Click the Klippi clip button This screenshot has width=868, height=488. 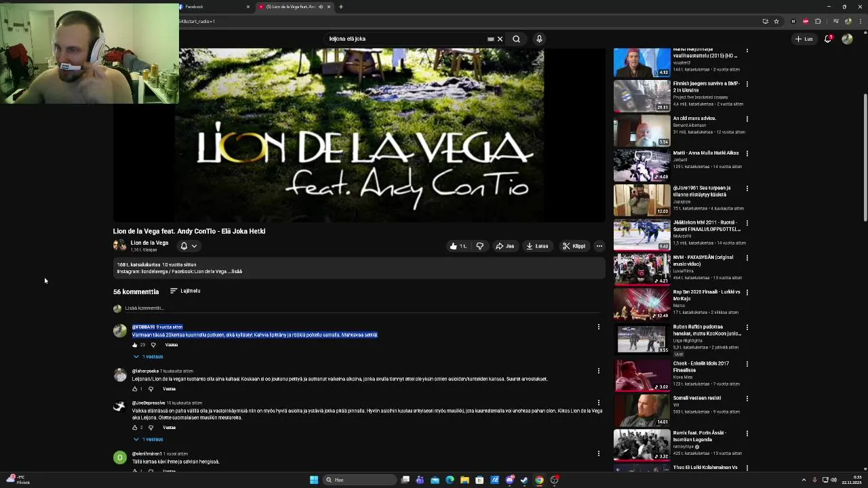(x=574, y=246)
